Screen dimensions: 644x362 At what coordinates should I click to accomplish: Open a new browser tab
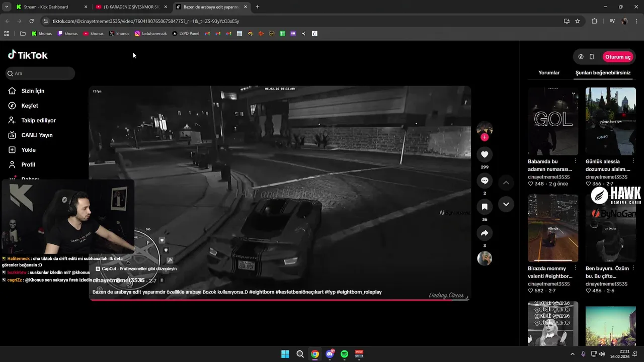click(258, 7)
